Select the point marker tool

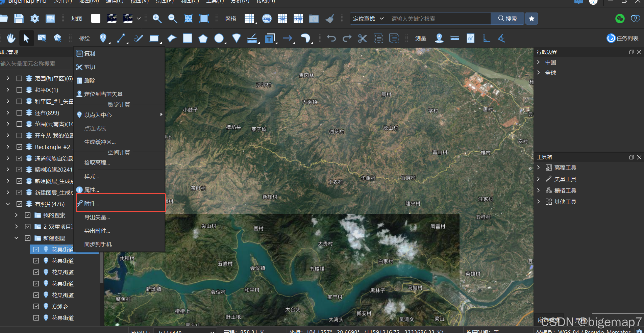pos(103,38)
